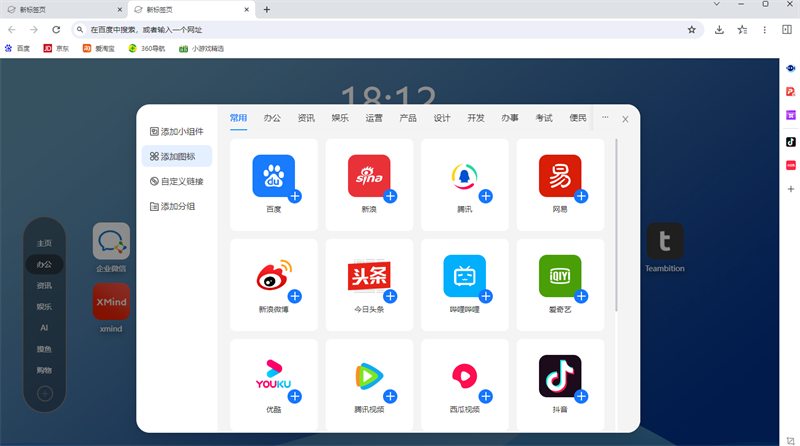Screen dimensions: 800x446
Task: Select 资讯 in the left group dock
Action: coord(44,285)
